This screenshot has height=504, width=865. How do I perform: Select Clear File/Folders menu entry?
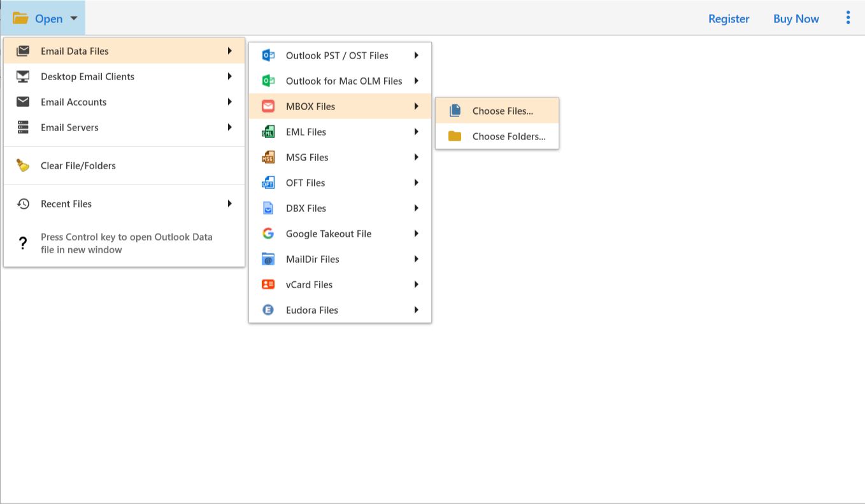tap(124, 165)
